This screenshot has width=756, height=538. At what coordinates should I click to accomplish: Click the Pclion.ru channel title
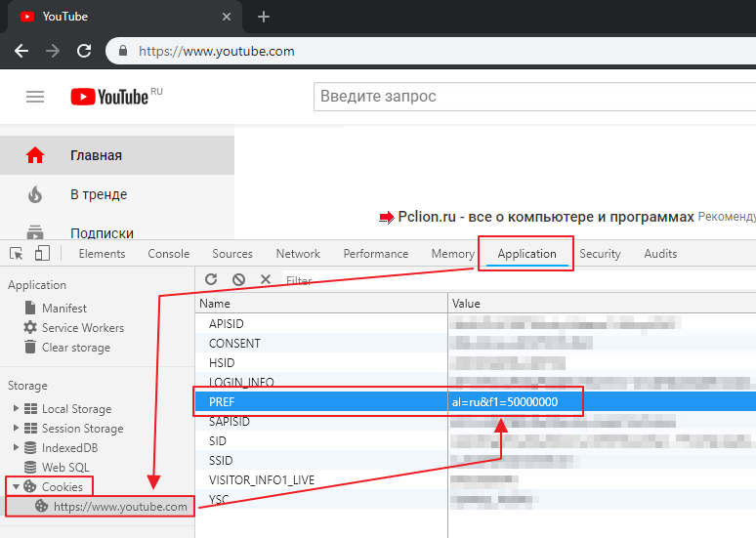coord(546,217)
